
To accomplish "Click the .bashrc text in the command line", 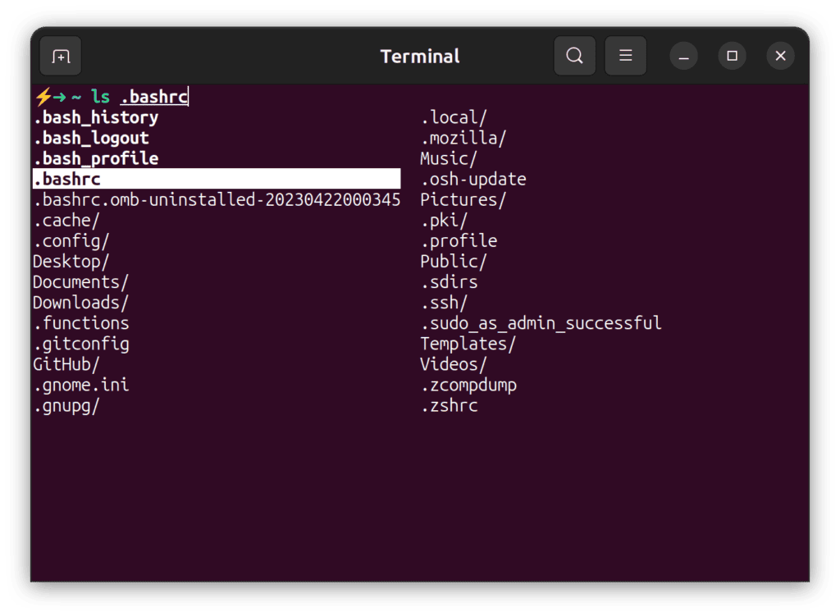I will pos(154,96).
